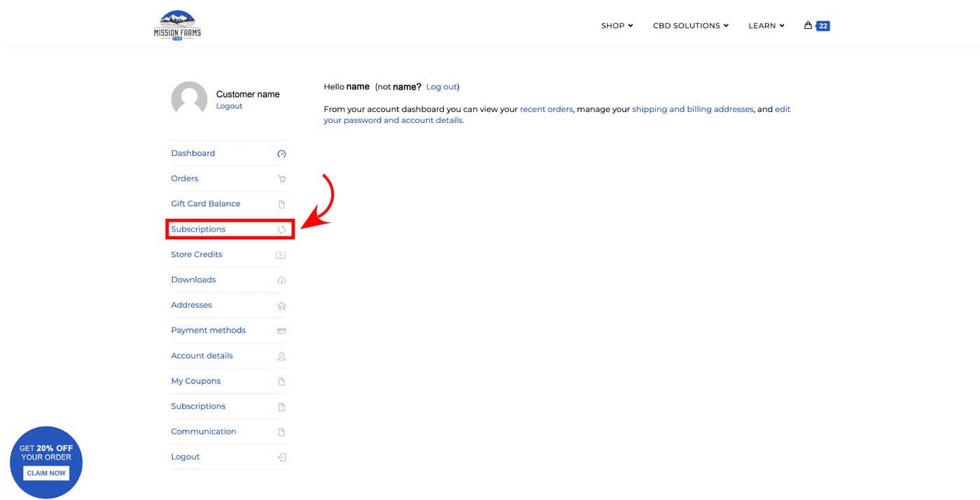Follow the 'recent orders' link

click(x=546, y=110)
